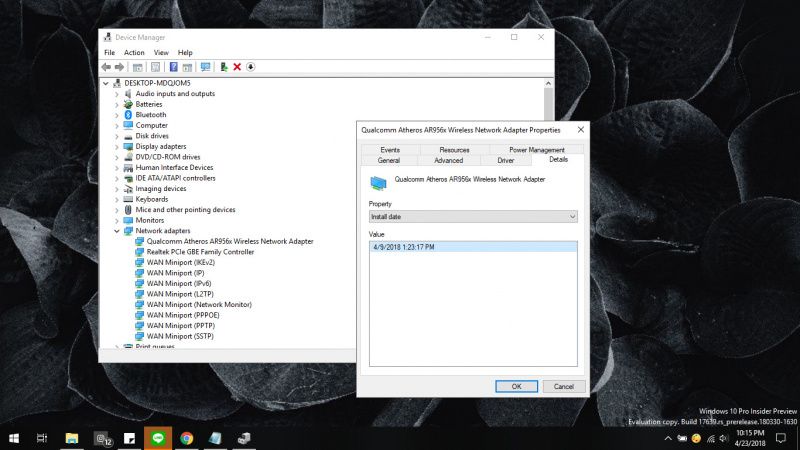Screen dimensions: 800x450
Task: Open Task View from taskbar
Action: pos(42,438)
